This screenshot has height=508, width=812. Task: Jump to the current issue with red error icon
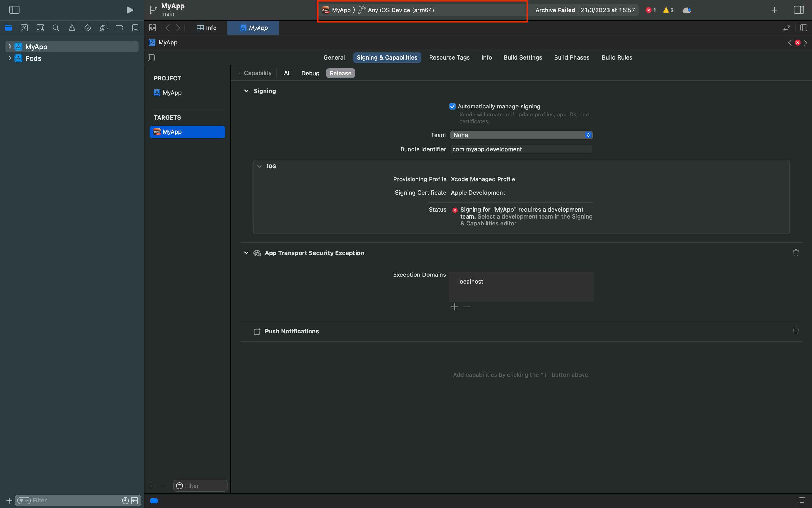click(797, 43)
